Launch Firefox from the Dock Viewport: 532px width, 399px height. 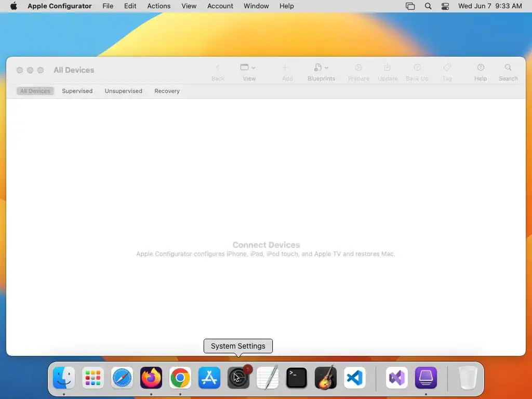(x=151, y=378)
